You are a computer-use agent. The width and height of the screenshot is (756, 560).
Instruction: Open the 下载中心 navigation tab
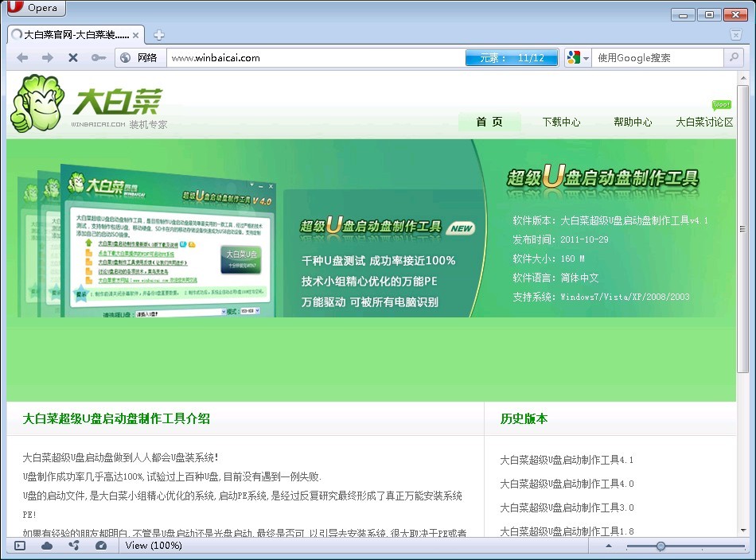tap(561, 122)
